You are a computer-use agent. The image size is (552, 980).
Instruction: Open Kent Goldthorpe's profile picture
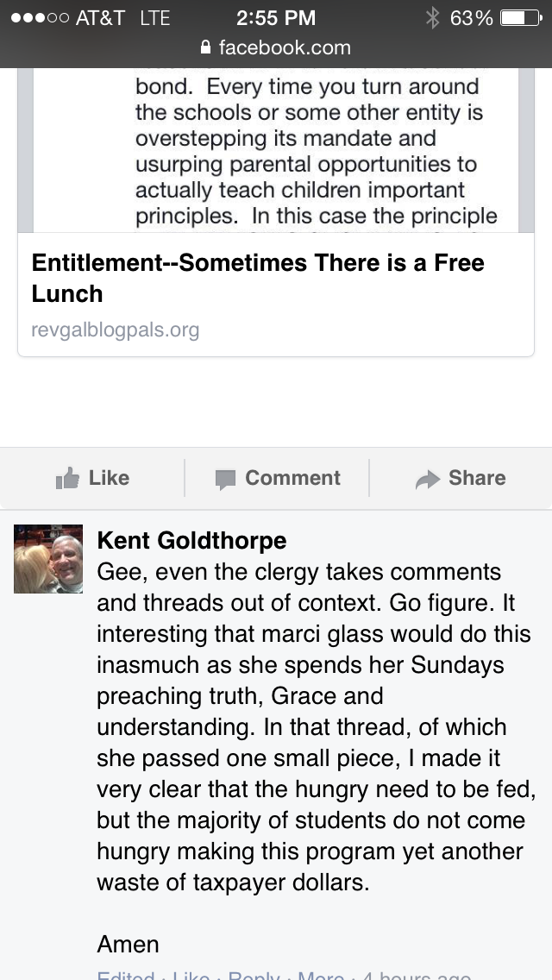[48, 558]
